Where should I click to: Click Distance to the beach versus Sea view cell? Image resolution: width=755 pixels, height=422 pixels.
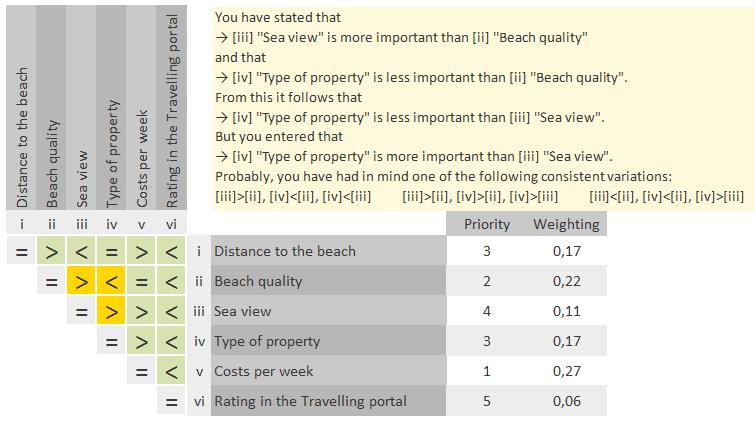[81, 251]
